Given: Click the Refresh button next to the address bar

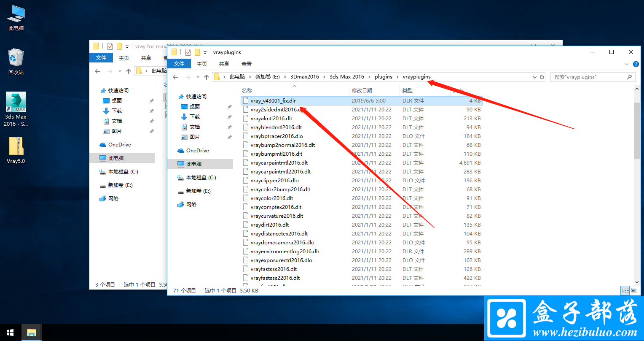Looking at the screenshot, I should pyautogui.click(x=542, y=77).
